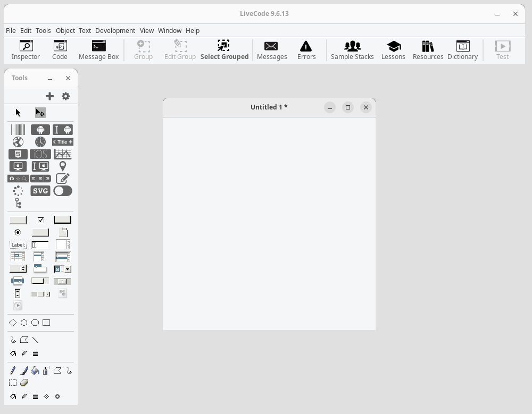The width and height of the screenshot is (532, 414).
Task: Pick the option menu button control
Action: pos(18,269)
